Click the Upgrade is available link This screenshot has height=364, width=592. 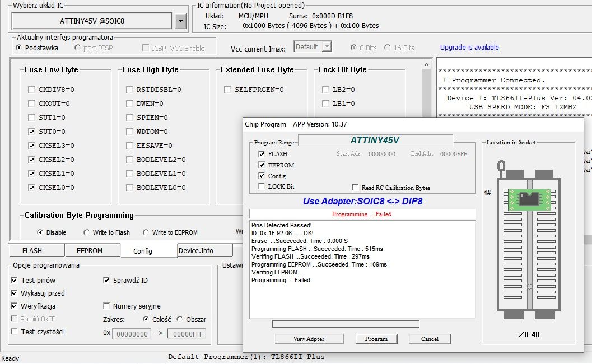pos(469,47)
